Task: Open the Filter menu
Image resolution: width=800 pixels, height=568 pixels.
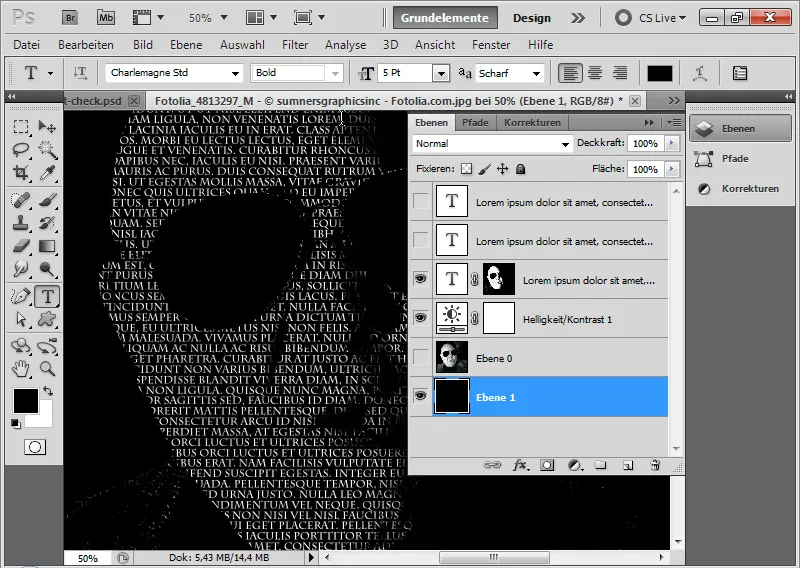Action: click(295, 45)
